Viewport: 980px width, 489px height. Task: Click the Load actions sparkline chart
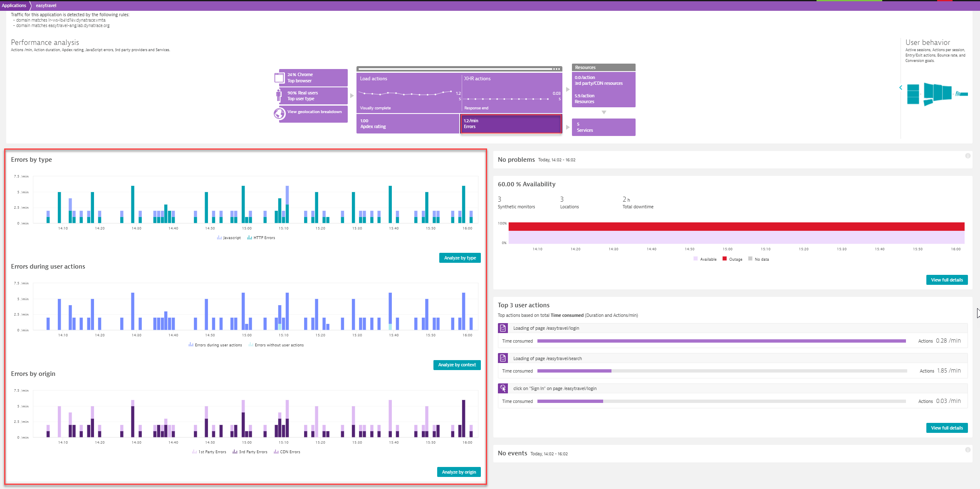(406, 93)
